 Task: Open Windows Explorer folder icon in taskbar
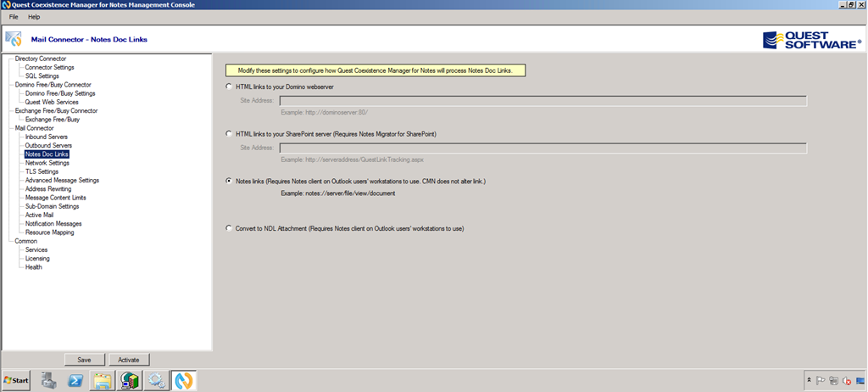pyautogui.click(x=103, y=380)
